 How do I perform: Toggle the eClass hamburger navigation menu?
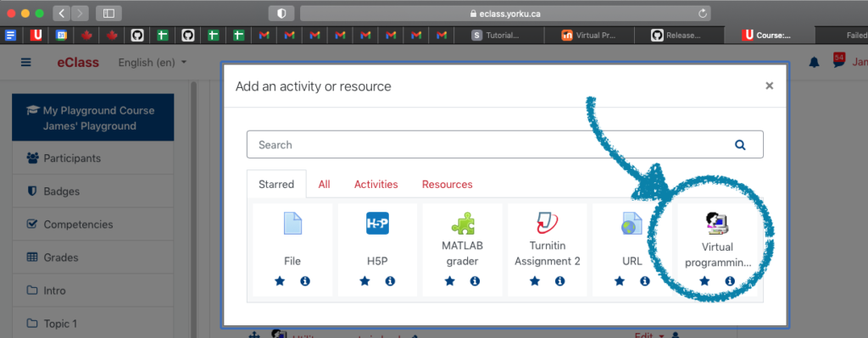pyautogui.click(x=26, y=63)
